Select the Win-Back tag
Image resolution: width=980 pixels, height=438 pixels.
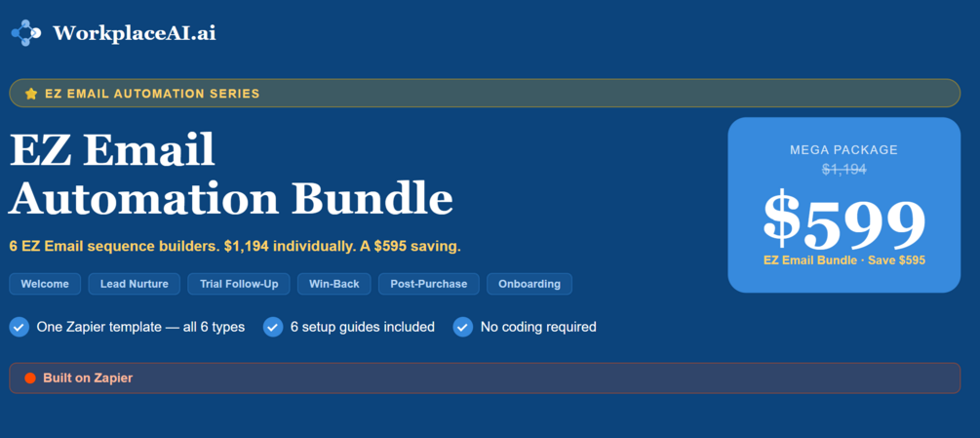pyautogui.click(x=333, y=284)
